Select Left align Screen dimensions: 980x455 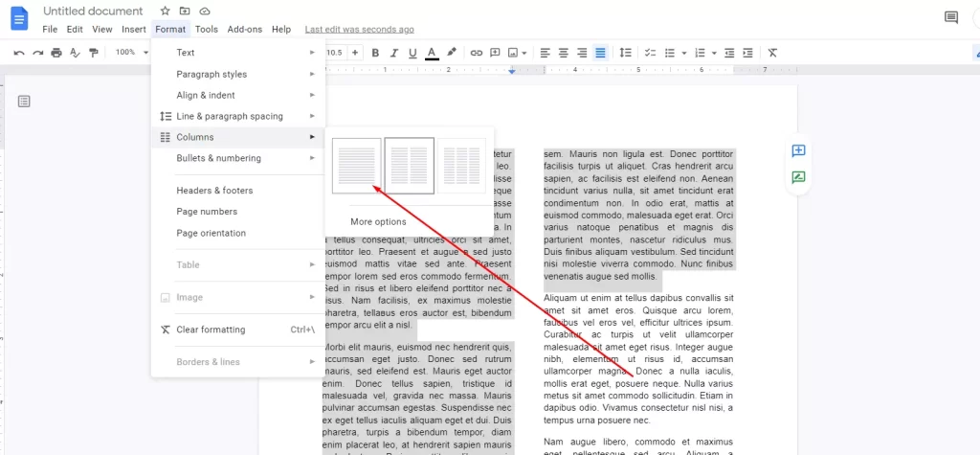click(x=545, y=53)
